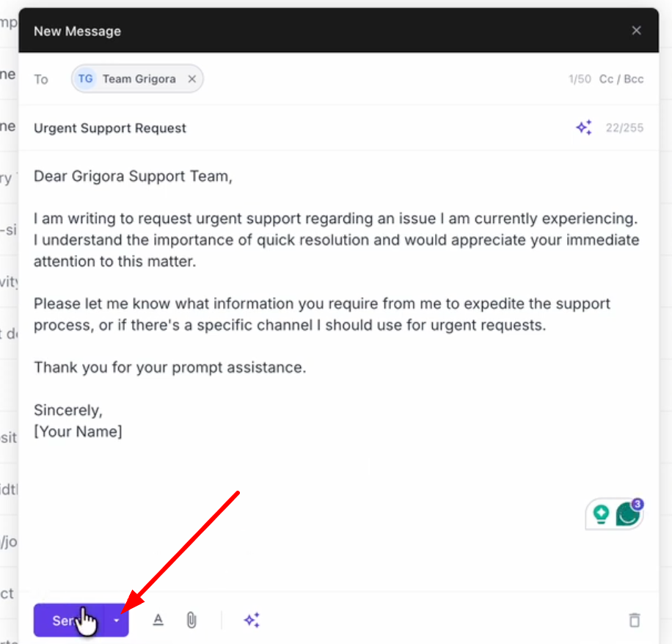672x644 pixels.
Task: Discard the draft with the trash icon
Action: point(634,620)
